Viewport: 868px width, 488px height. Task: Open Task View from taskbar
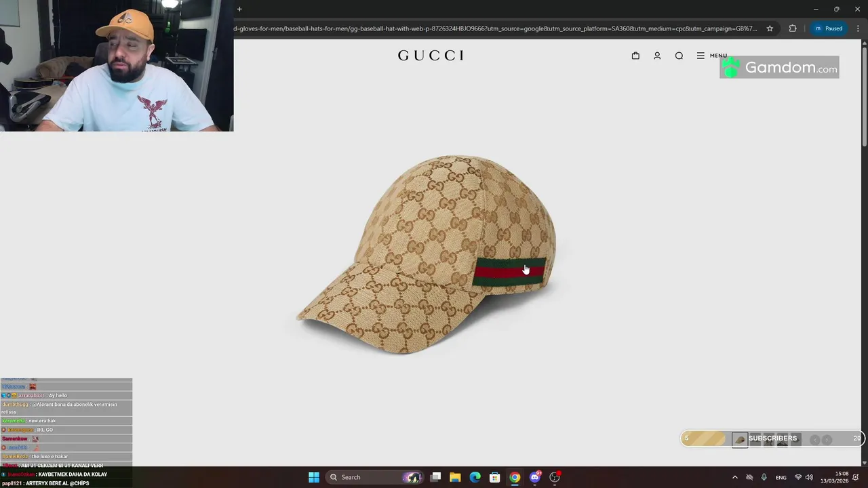click(435, 477)
